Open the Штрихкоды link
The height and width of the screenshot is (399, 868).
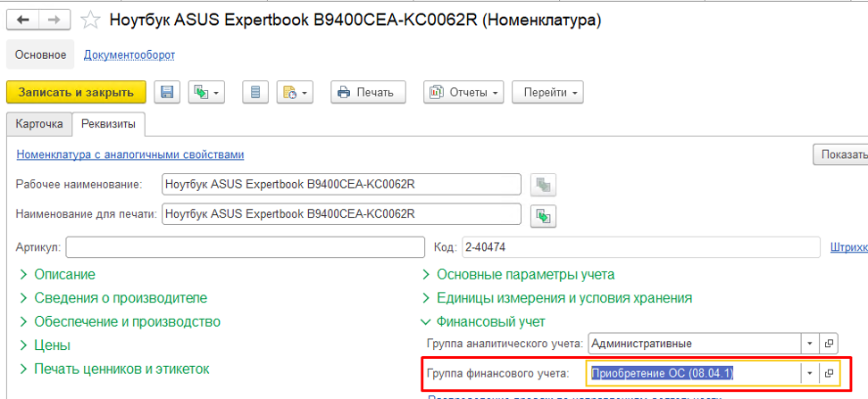tap(849, 248)
